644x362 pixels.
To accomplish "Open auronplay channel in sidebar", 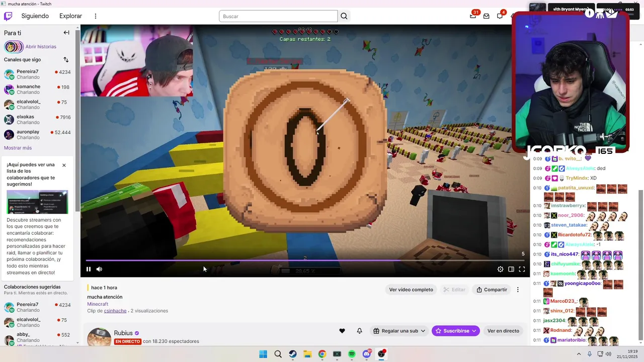I will 38,135.
